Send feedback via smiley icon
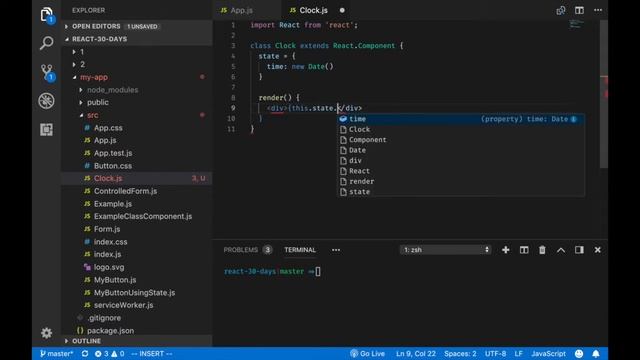Viewport: 640px width, 360px height. (579, 353)
